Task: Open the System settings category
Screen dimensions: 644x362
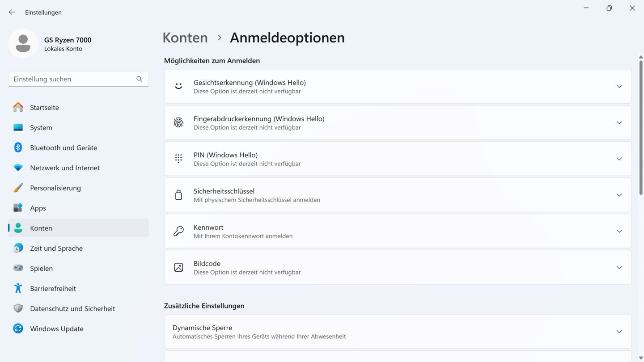Action: (41, 127)
